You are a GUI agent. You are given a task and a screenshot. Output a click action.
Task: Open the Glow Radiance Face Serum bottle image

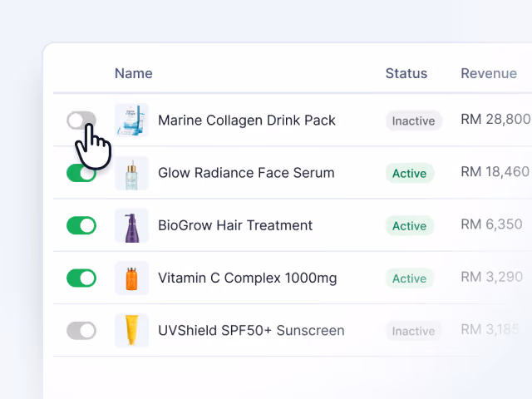tap(131, 173)
